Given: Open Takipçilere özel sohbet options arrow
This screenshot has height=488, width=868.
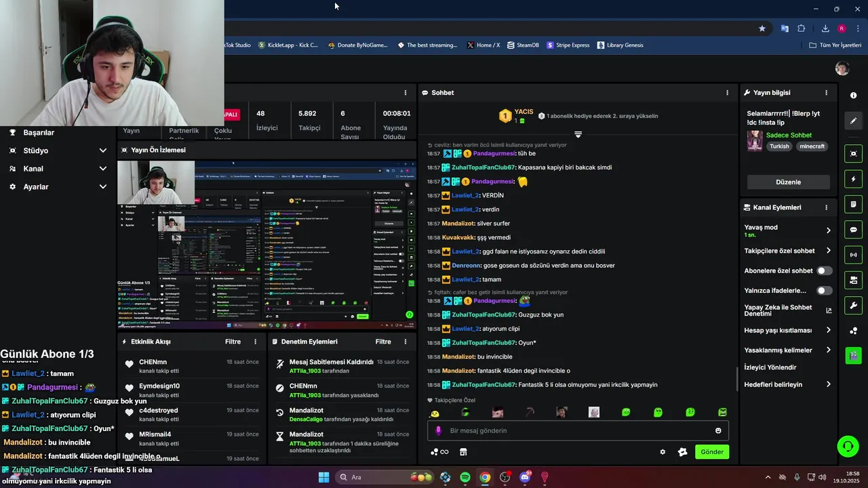Looking at the screenshot, I should tap(828, 251).
